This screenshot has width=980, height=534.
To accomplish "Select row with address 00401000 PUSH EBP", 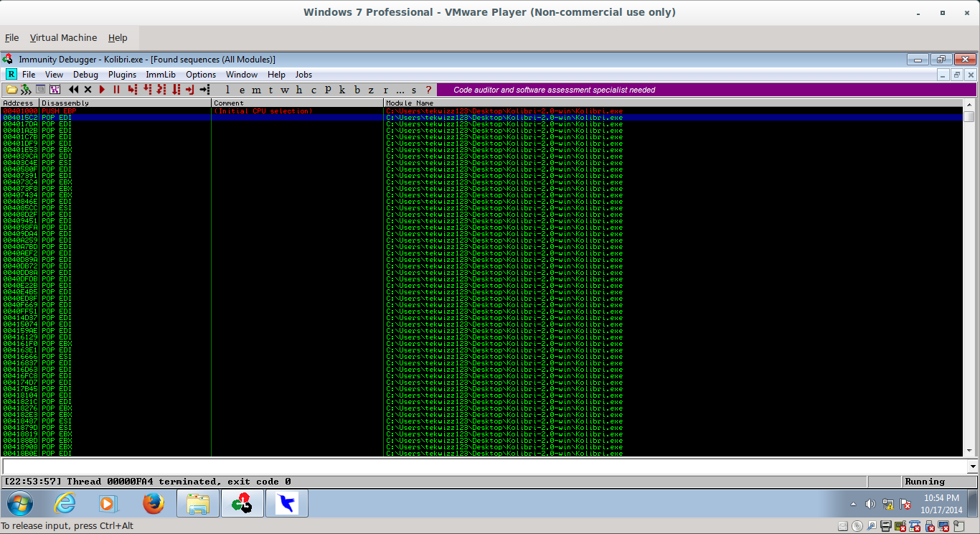I will tap(481, 111).
